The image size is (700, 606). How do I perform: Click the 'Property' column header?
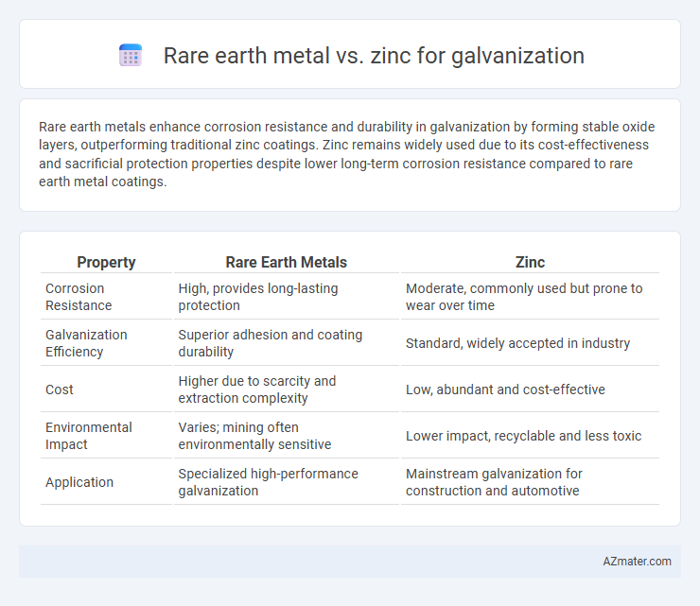coord(106,262)
